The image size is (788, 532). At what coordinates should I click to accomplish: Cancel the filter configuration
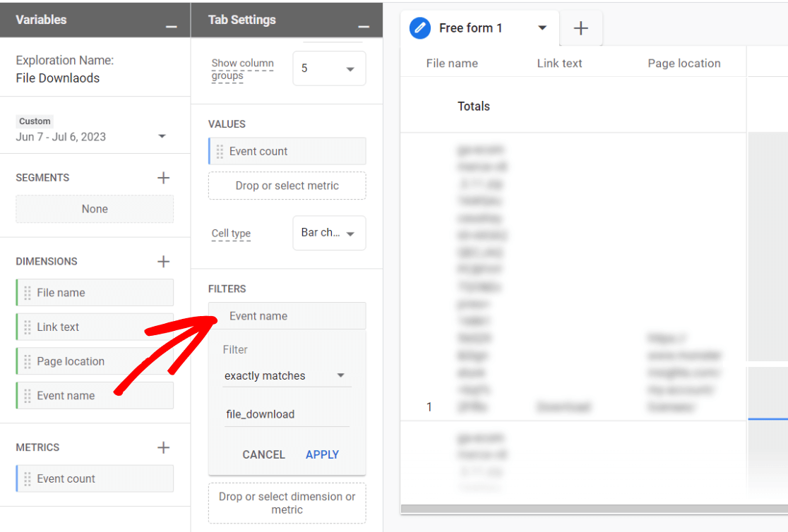263,454
